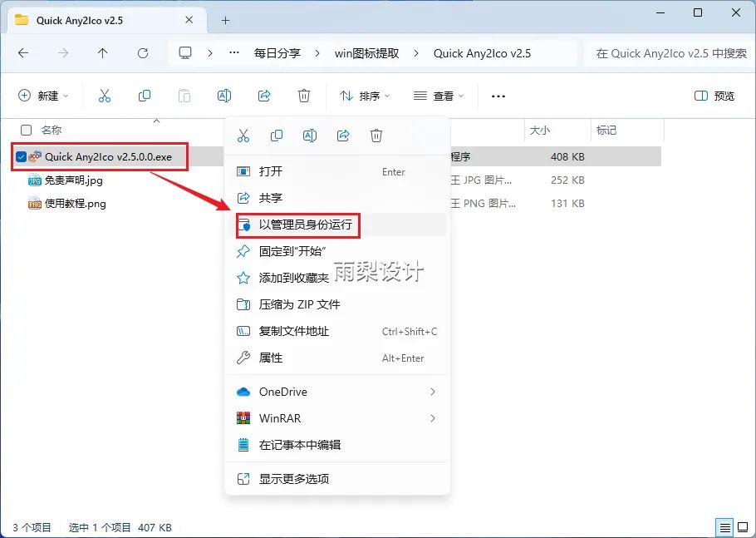Select the file 使用教程.png
The width and height of the screenshot is (756, 538).
click(x=76, y=204)
